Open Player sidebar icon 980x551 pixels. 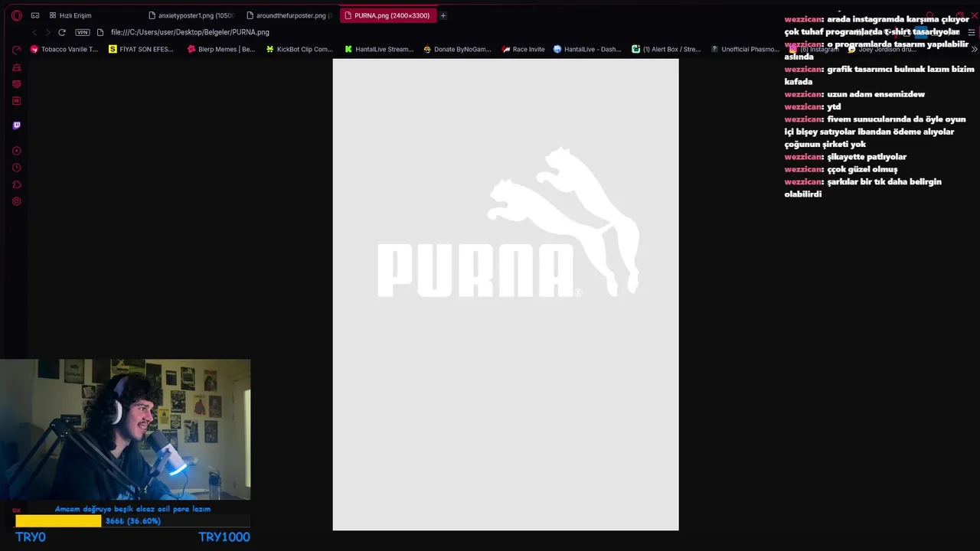[17, 151]
